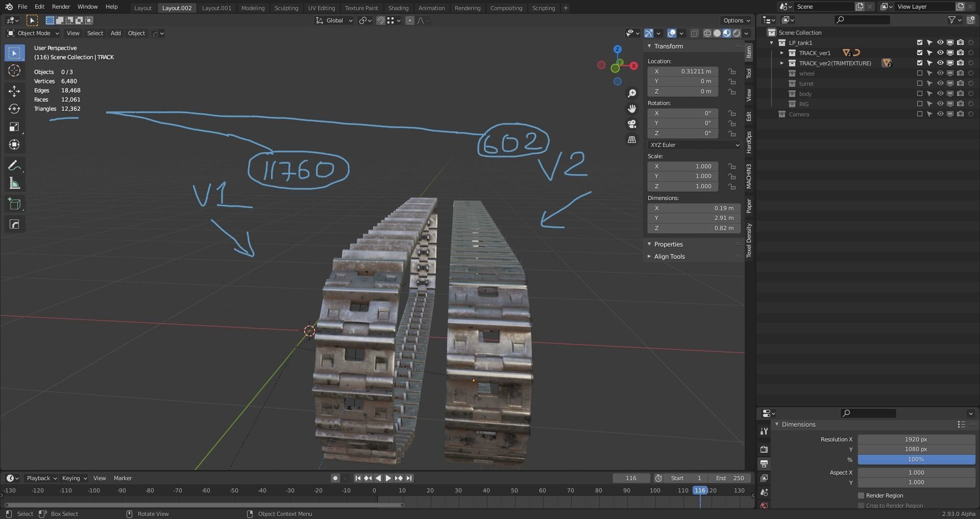Image resolution: width=980 pixels, height=519 pixels.
Task: Switch to orthographic/perspective grid view
Action: click(x=632, y=139)
